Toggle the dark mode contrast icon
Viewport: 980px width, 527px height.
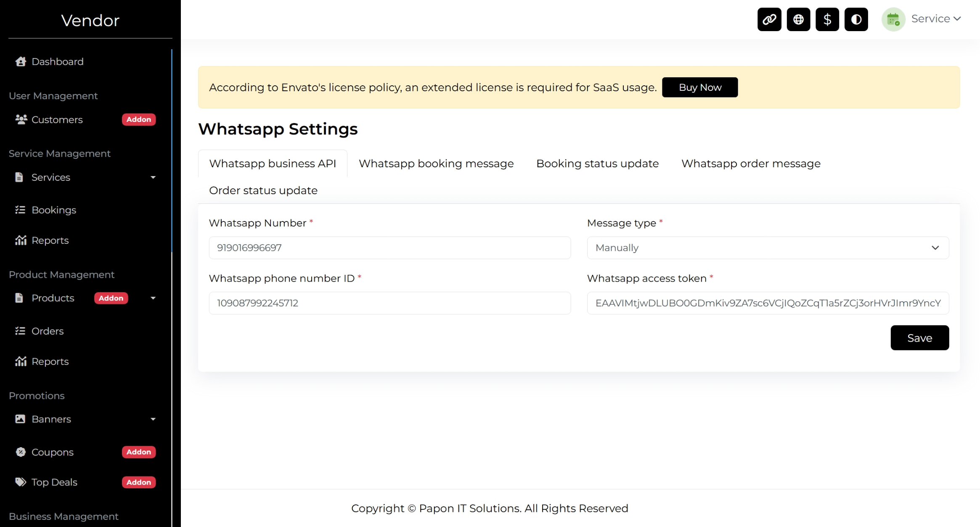point(856,19)
